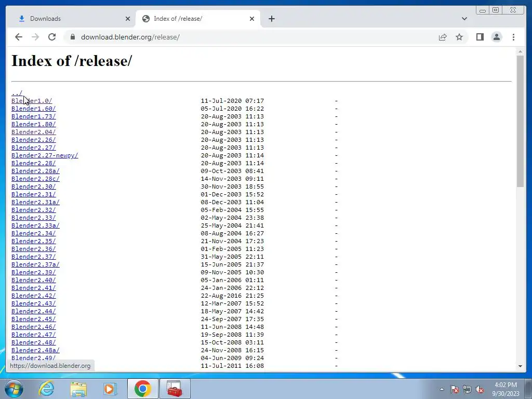Open the Chrome profile avatar
Screen dimensions: 532x399
pos(496,37)
